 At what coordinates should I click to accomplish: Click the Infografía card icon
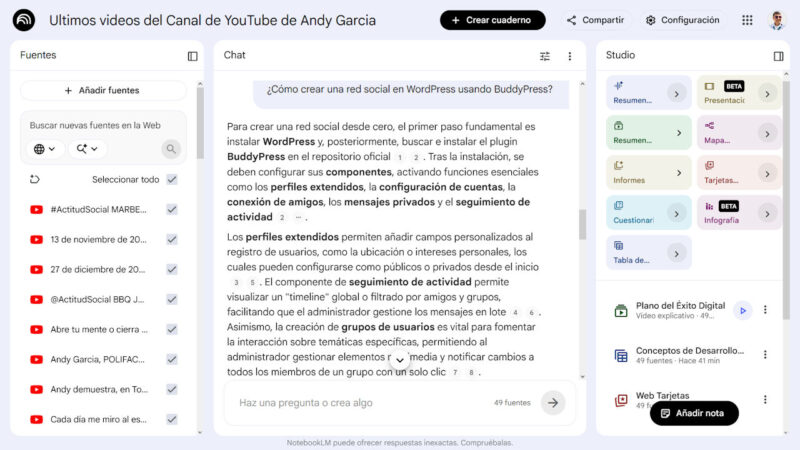[709, 206]
